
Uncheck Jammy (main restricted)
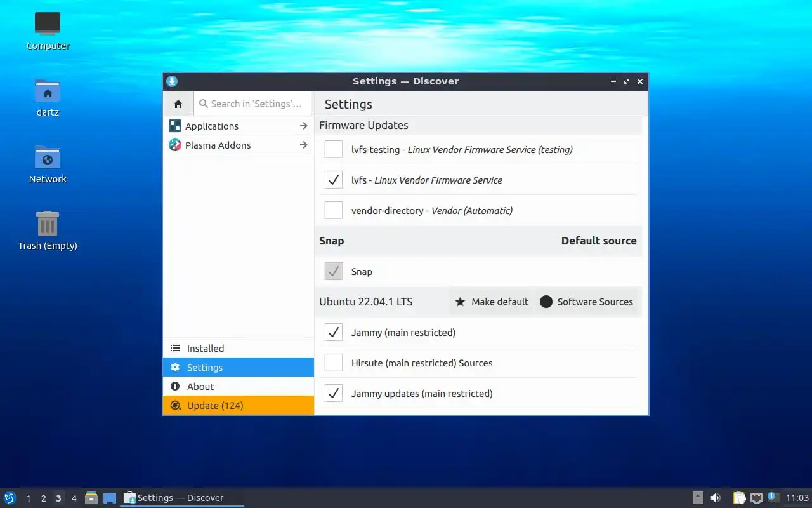tap(334, 332)
